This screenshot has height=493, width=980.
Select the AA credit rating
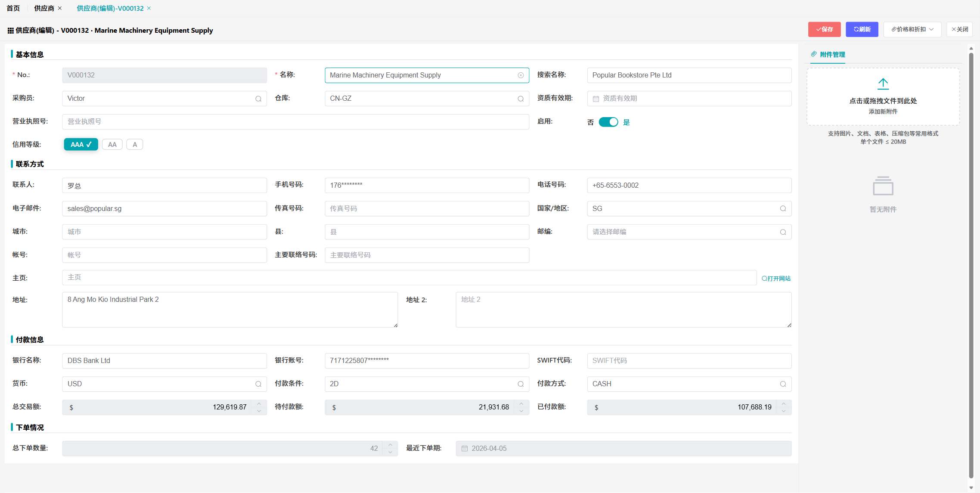pos(112,145)
